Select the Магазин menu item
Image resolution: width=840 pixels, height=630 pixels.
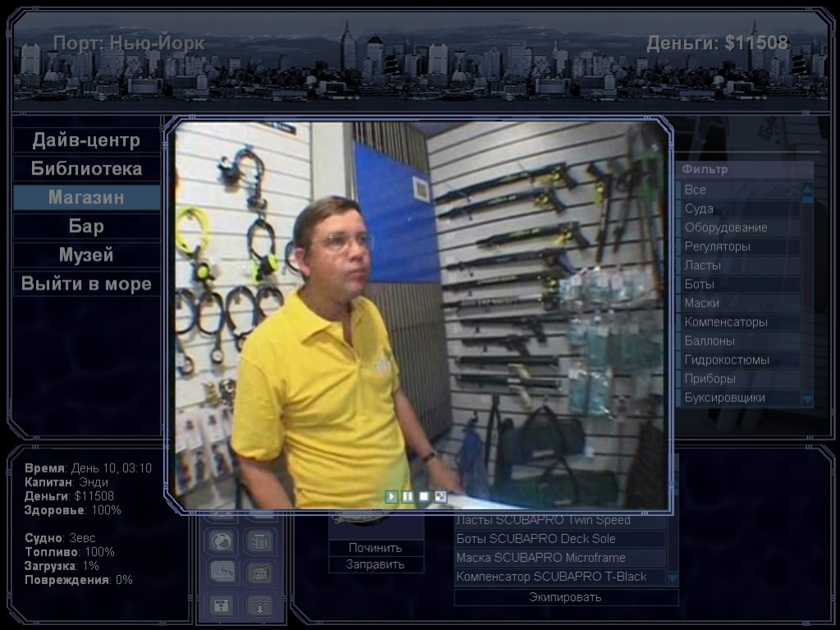coord(86,198)
